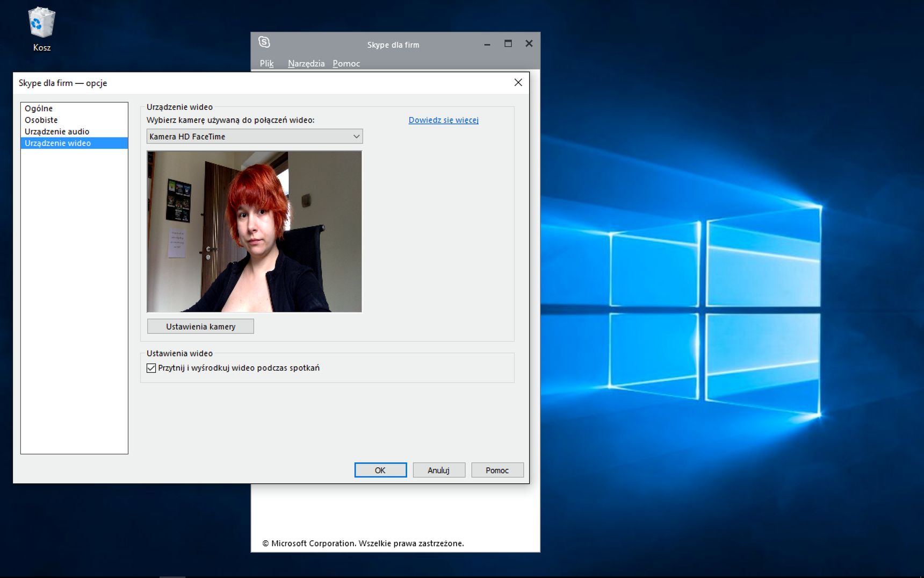Image resolution: width=924 pixels, height=578 pixels.
Task: Cancel with the Anuluj button
Action: [438, 470]
